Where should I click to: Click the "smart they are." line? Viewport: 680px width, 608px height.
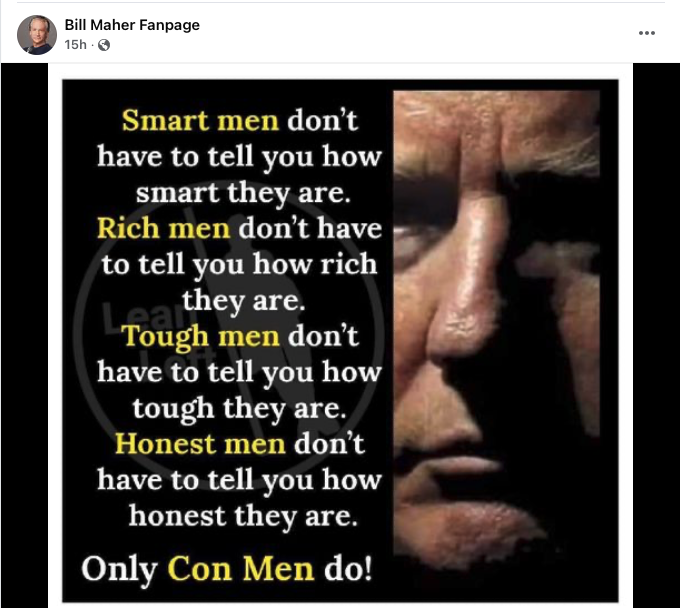[243, 193]
